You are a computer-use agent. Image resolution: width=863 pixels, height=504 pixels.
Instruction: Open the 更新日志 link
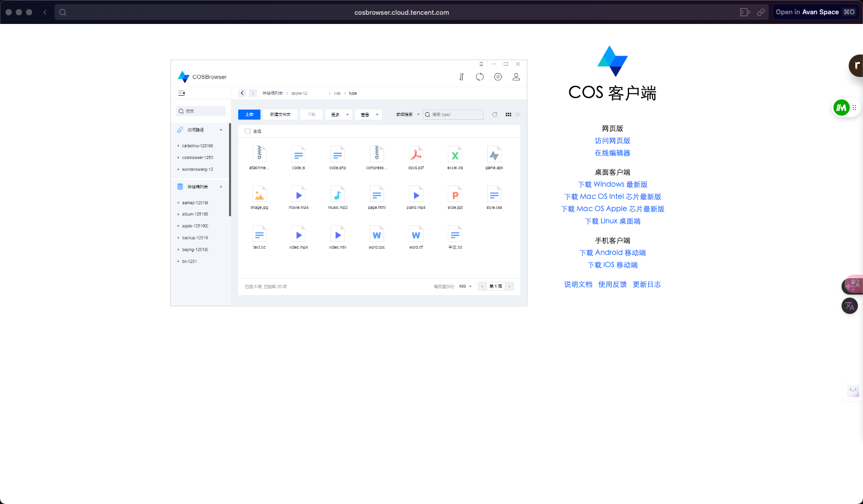click(647, 284)
